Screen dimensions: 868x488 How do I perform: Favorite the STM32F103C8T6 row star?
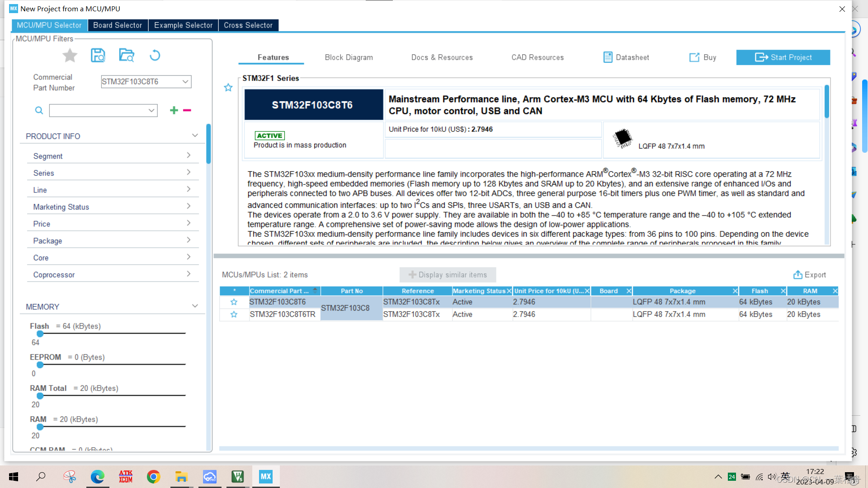[234, 302]
